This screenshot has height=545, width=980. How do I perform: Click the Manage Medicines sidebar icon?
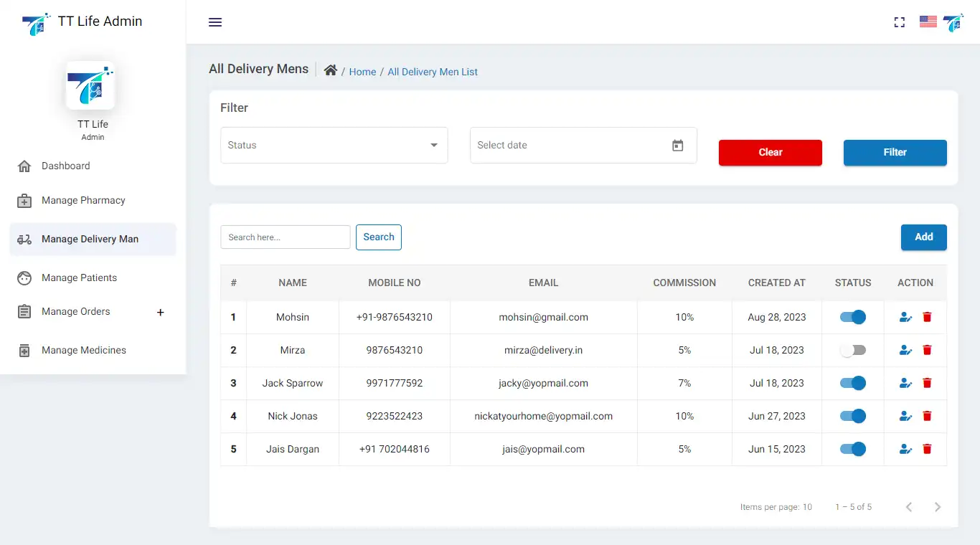(x=25, y=350)
